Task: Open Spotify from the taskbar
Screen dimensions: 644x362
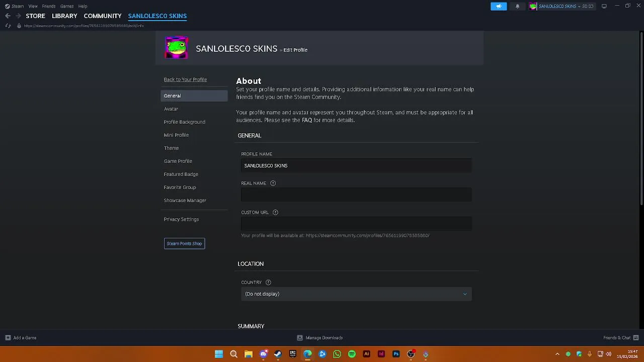Action: point(352,354)
